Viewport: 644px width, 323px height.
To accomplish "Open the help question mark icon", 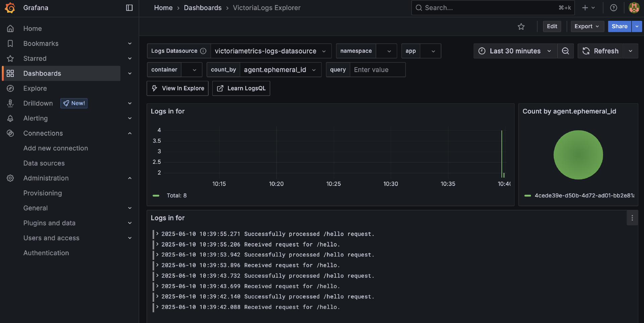I will (613, 8).
